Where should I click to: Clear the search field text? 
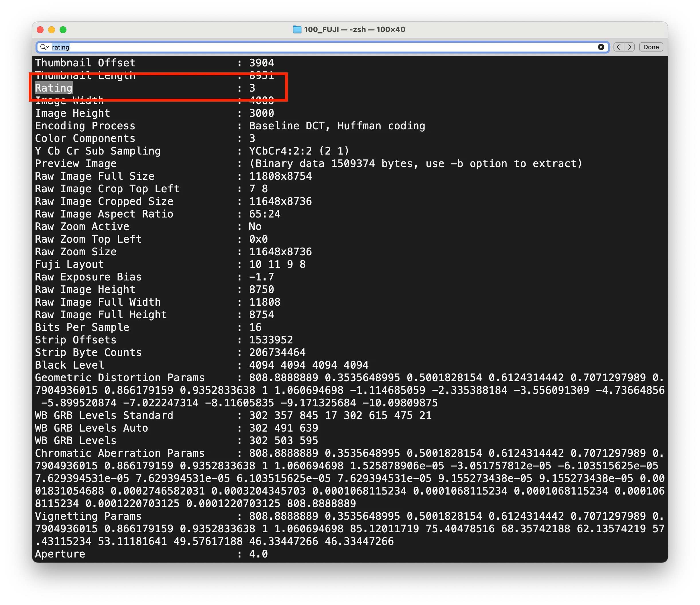601,47
